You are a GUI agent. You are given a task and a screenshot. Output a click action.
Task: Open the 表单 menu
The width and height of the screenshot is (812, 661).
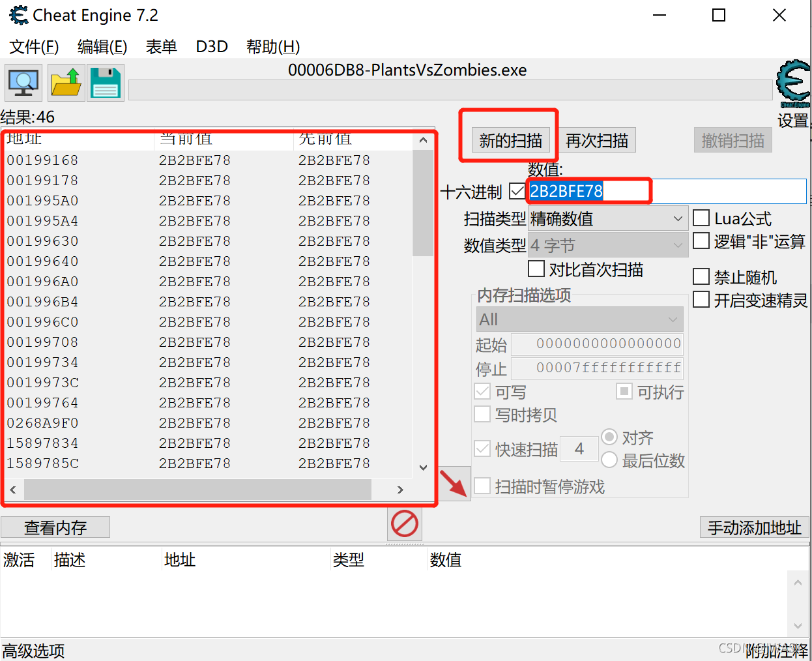point(161,47)
